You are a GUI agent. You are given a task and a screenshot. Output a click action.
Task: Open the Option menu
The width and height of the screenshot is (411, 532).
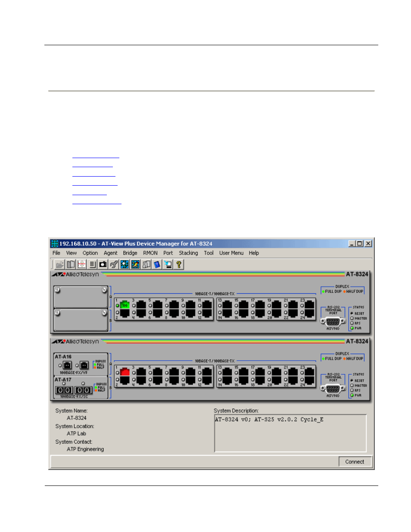click(90, 253)
